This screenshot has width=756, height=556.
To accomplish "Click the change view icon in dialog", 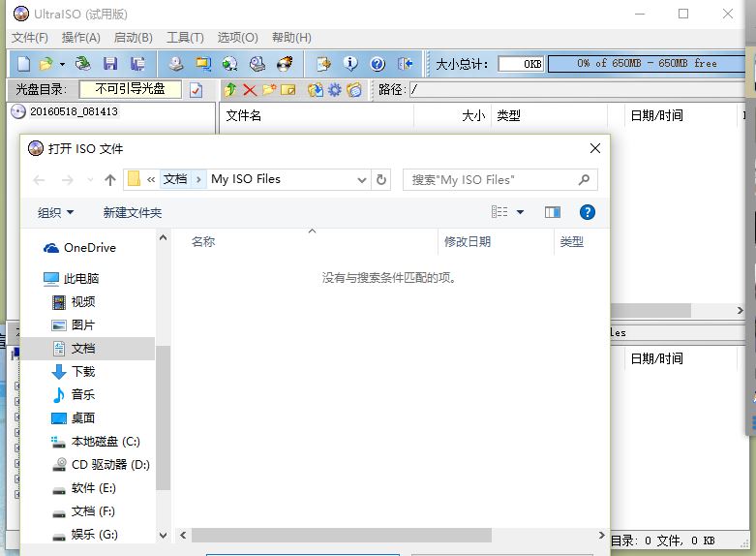I will tap(499, 212).
